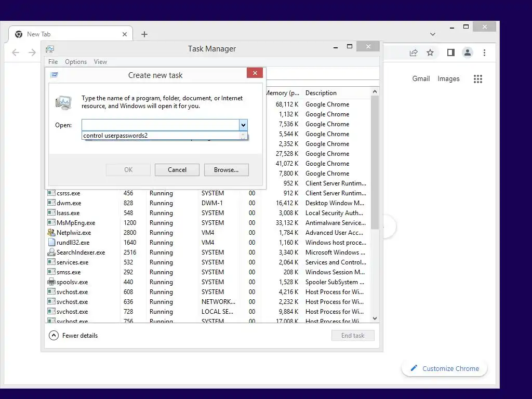Click DWM-1 user name cell
Viewport: 532px width, 399px height.
tap(212, 203)
